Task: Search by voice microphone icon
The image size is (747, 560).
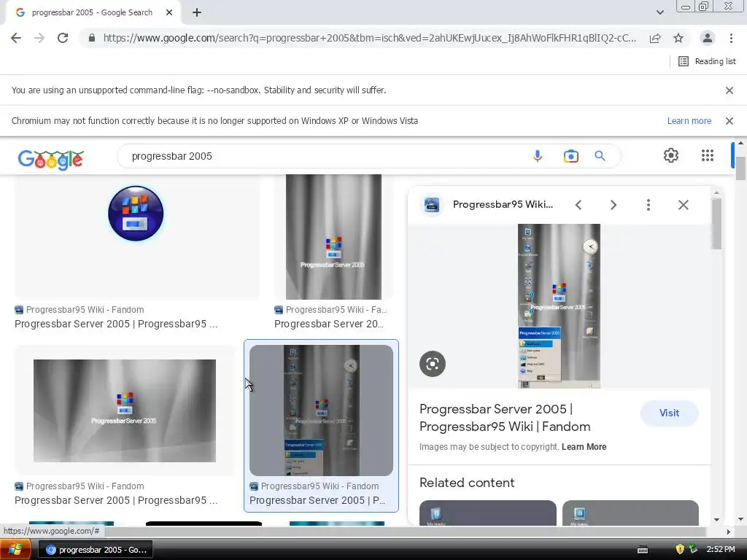Action: coord(538,156)
